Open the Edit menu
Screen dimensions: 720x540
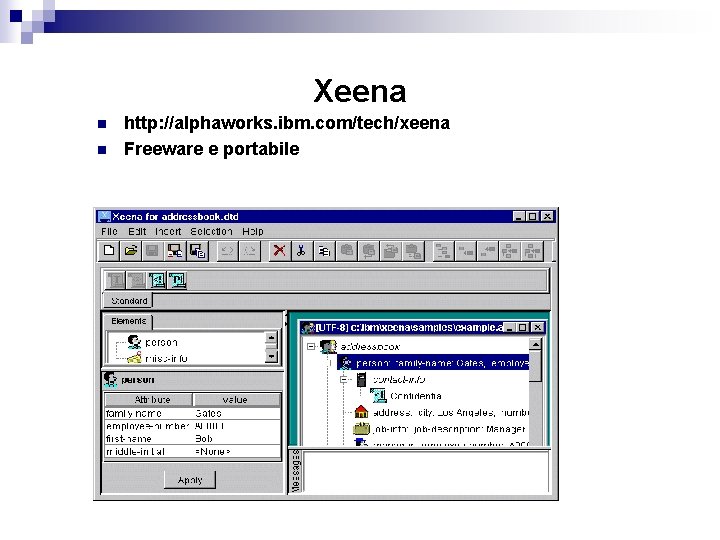137,231
